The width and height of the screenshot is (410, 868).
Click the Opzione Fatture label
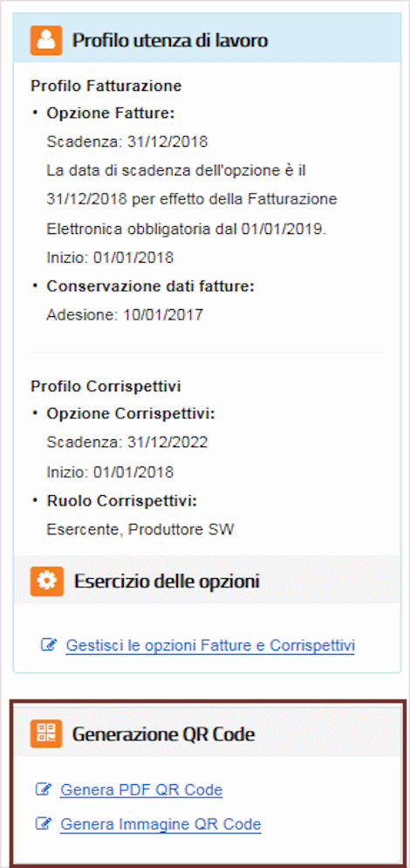coord(111,114)
